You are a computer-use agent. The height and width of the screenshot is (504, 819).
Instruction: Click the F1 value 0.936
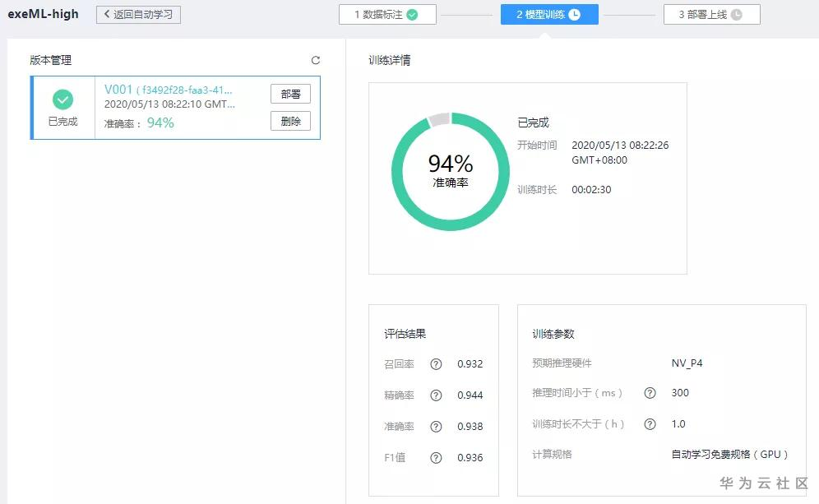tap(470, 458)
